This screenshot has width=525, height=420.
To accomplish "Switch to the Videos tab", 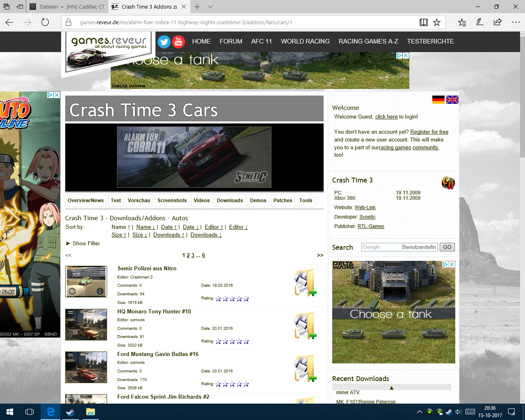I will 202,201.
